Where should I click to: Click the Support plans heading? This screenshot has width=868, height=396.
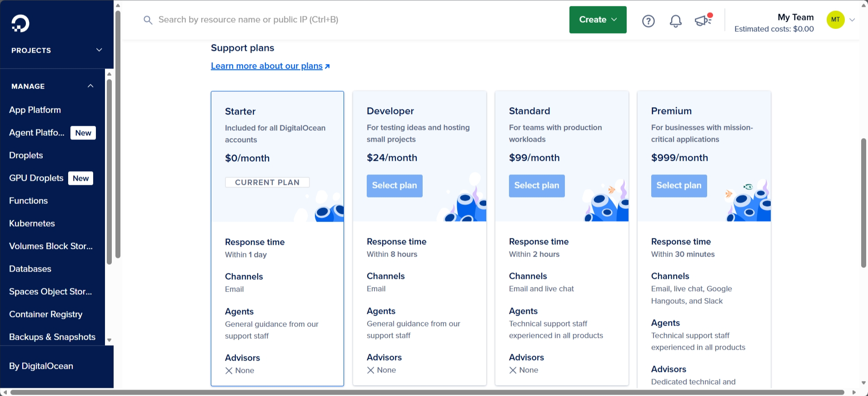pyautogui.click(x=242, y=48)
